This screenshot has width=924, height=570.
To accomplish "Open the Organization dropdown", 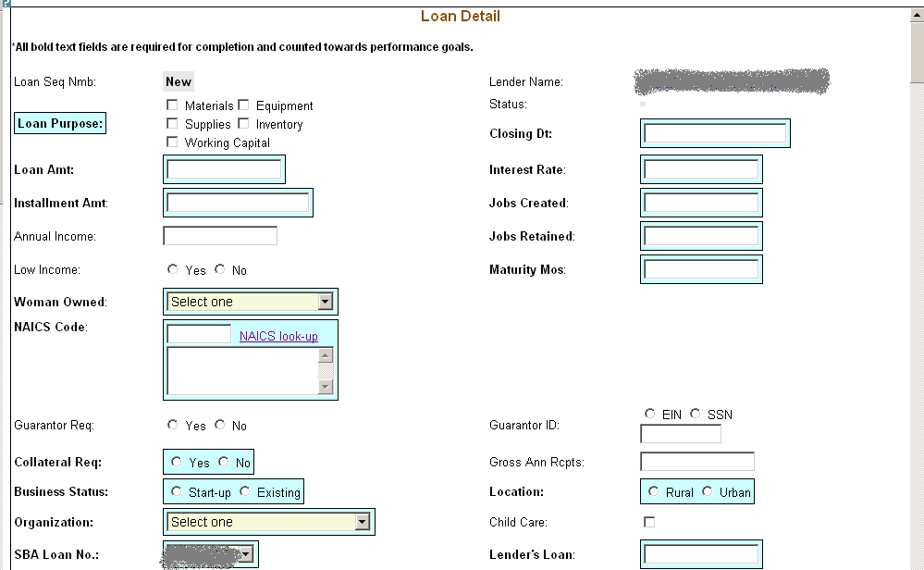I will point(269,522).
